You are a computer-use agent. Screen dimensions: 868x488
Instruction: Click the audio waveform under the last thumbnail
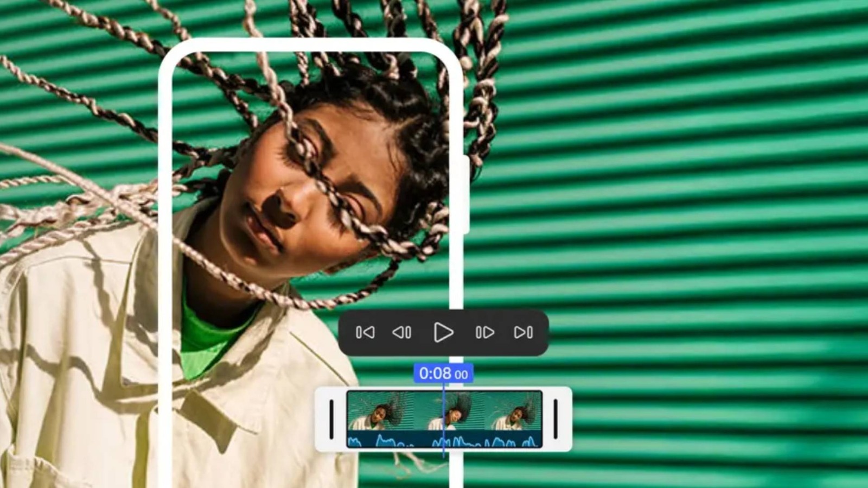click(514, 441)
